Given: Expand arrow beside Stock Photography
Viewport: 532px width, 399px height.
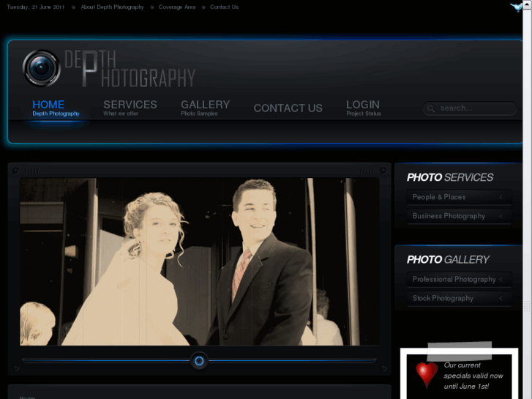Looking at the screenshot, I should tap(501, 298).
